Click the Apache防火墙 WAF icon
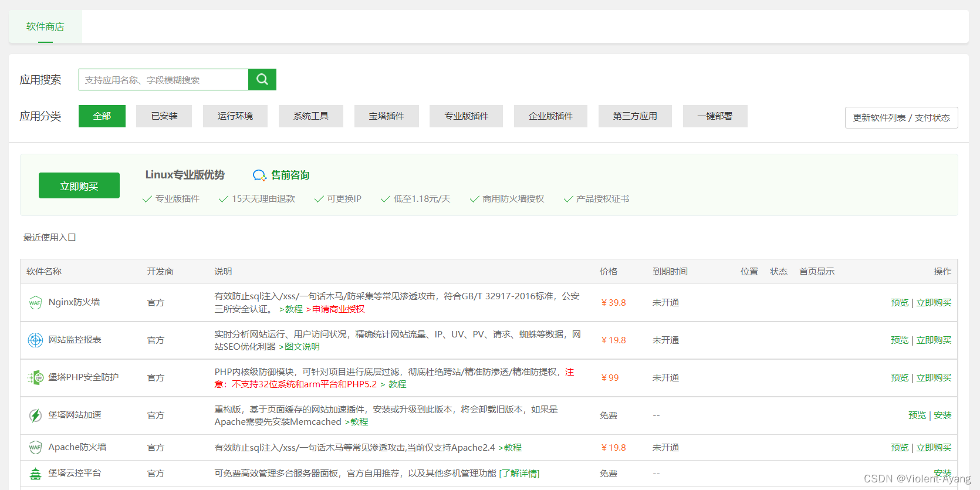Viewport: 980px width, 490px height. [35, 448]
